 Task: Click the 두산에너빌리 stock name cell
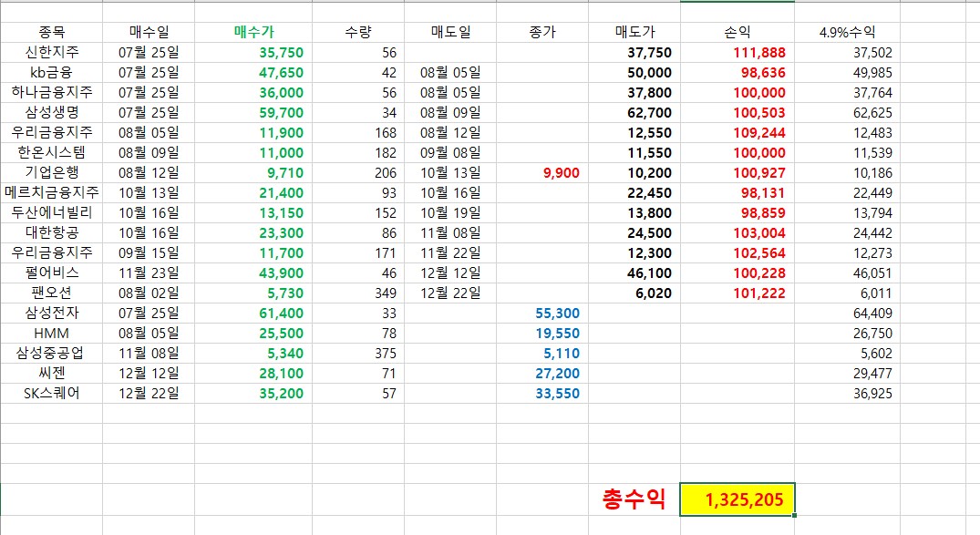click(x=51, y=212)
